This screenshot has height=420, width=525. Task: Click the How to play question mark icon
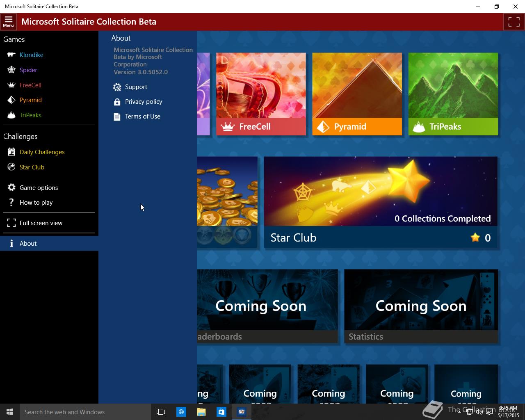[x=11, y=203]
